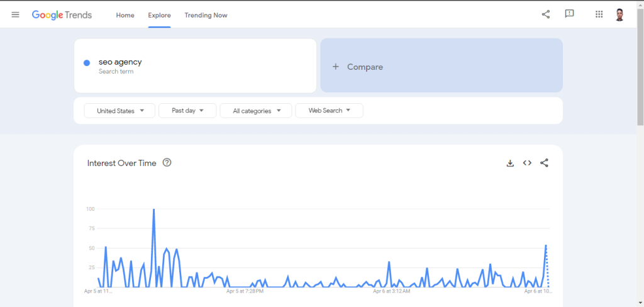
Task: Open the Google apps grid
Action: pyautogui.click(x=599, y=14)
